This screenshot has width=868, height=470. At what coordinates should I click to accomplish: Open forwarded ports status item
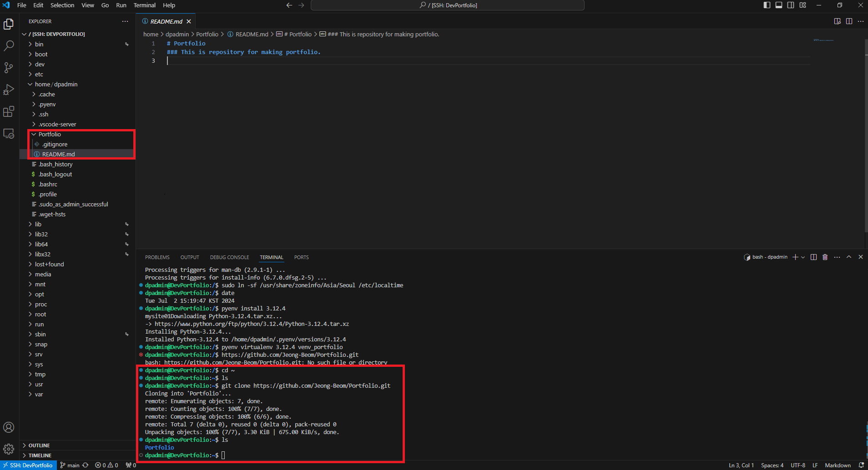131,465
